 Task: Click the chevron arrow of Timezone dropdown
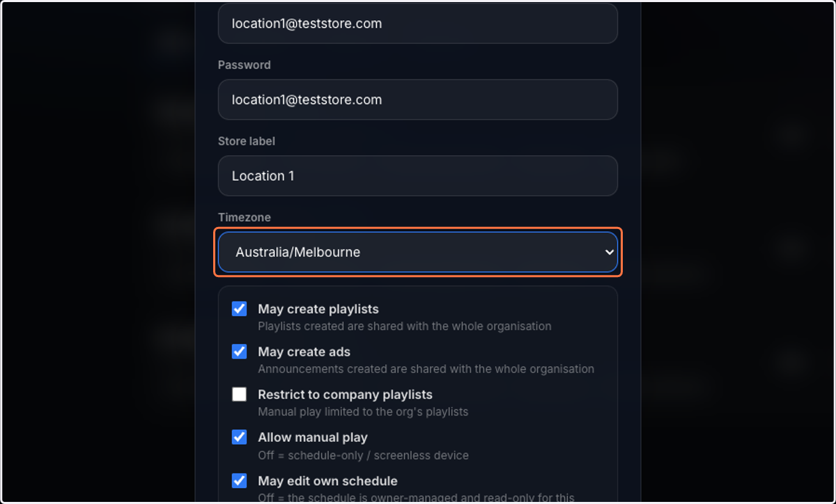tap(609, 252)
